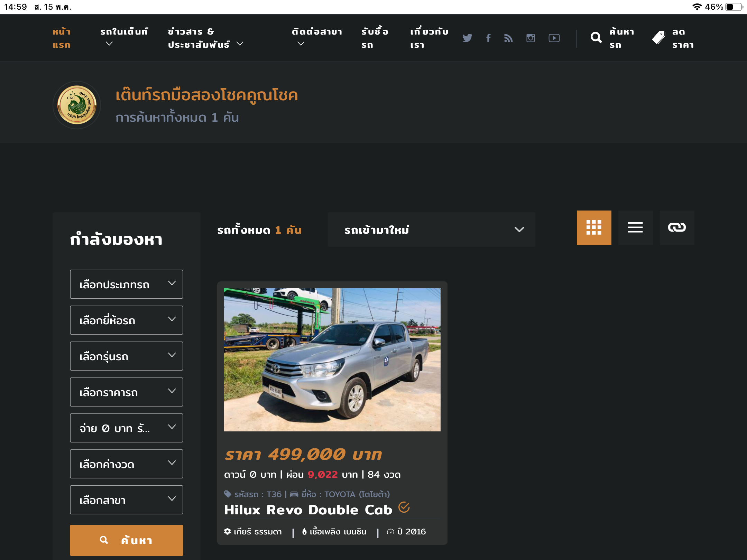Go to the รับซื้อรถ menu item
The height and width of the screenshot is (560, 747).
(x=375, y=38)
